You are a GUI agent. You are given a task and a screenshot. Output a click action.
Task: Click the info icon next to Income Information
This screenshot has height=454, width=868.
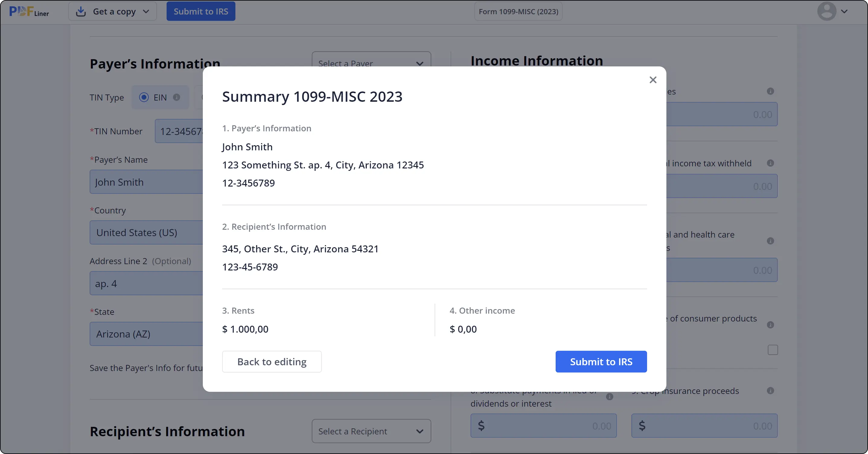pyautogui.click(x=771, y=91)
